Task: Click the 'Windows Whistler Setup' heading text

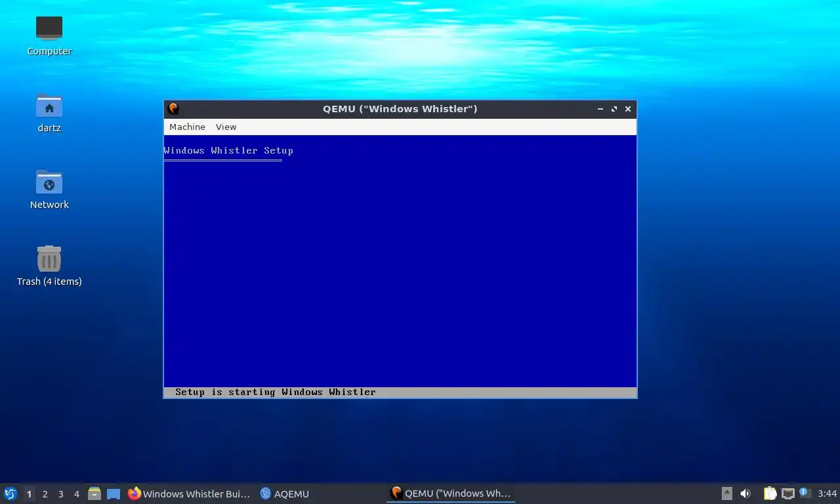Action: (x=228, y=150)
